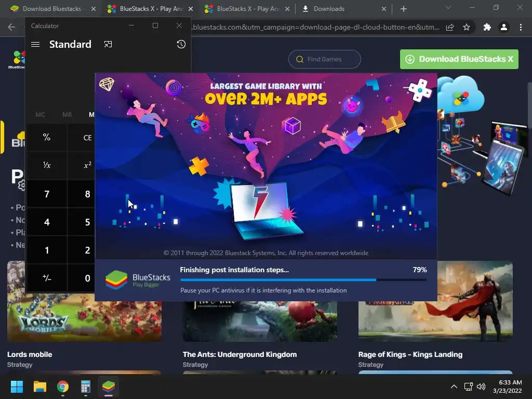Click the Download BlueStacks X button
The image size is (532, 399).
pos(459,59)
